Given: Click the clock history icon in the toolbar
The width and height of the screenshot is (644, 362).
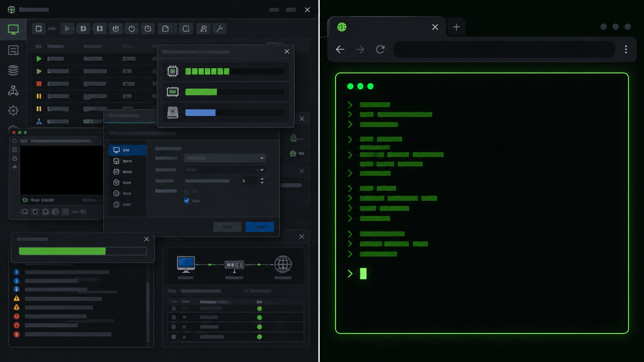Looking at the screenshot, I should [x=186, y=28].
